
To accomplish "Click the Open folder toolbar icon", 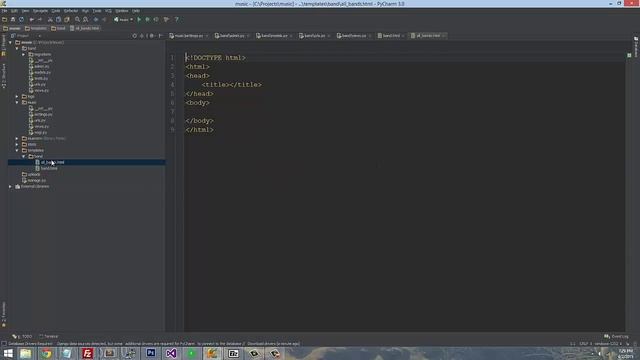I will pyautogui.click(x=4, y=19).
